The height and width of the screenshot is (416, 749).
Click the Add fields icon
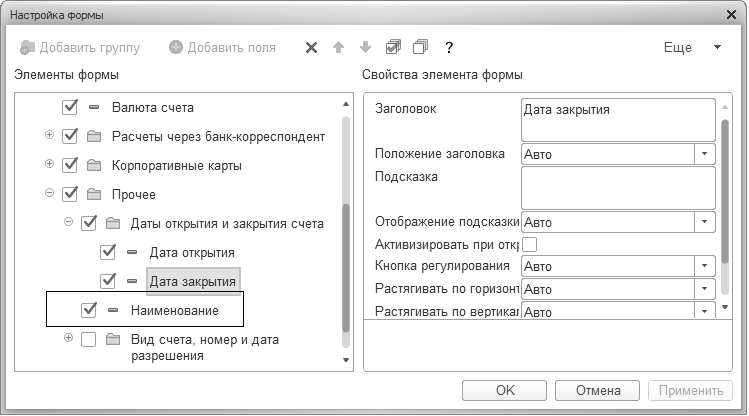click(176, 47)
